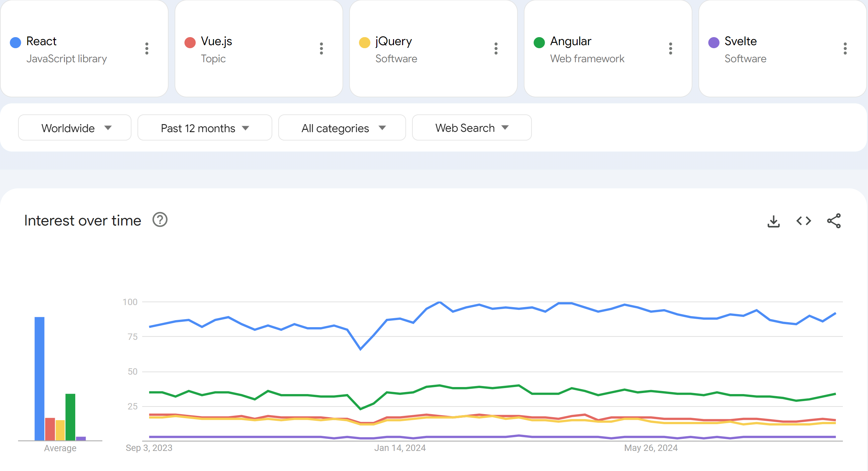Click the 'Average' label under bars
This screenshot has width=868, height=471.
(60, 449)
